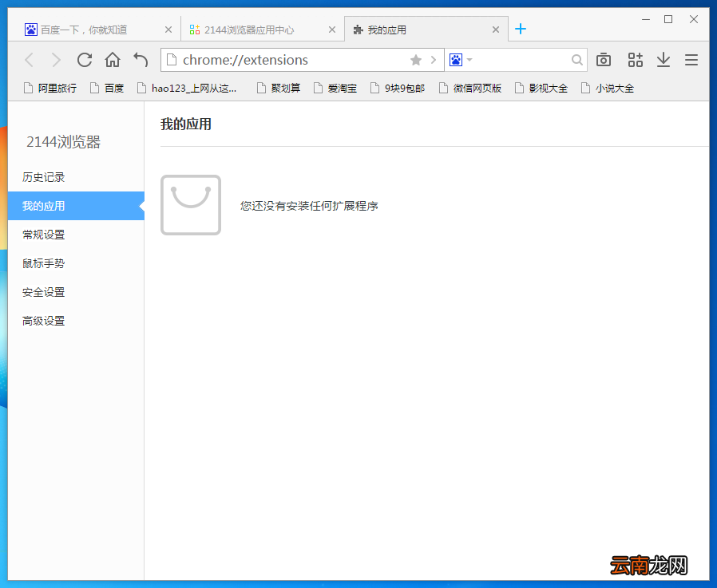Close the 百度一下 tab

[x=168, y=30]
